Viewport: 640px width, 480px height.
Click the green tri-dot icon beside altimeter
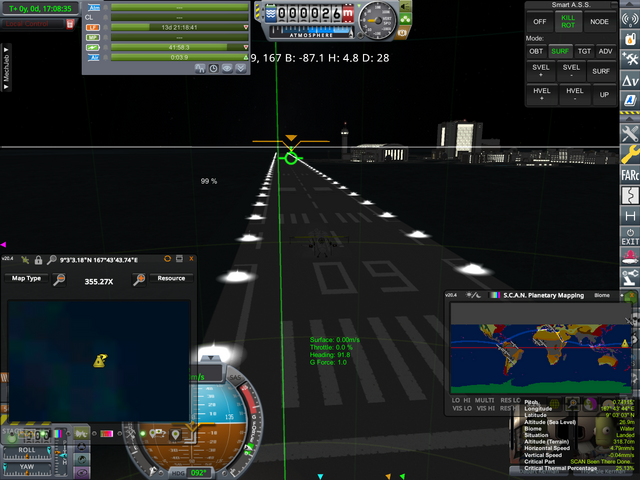tap(405, 19)
